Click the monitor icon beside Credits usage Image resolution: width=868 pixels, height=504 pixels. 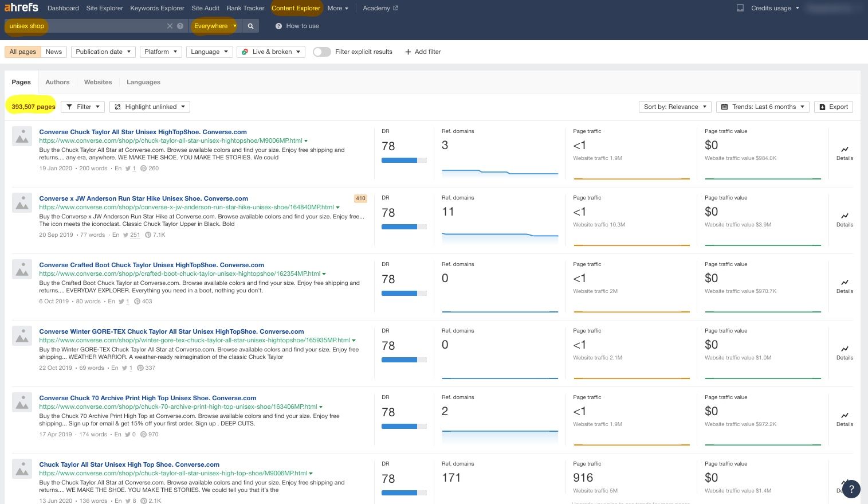[740, 8]
